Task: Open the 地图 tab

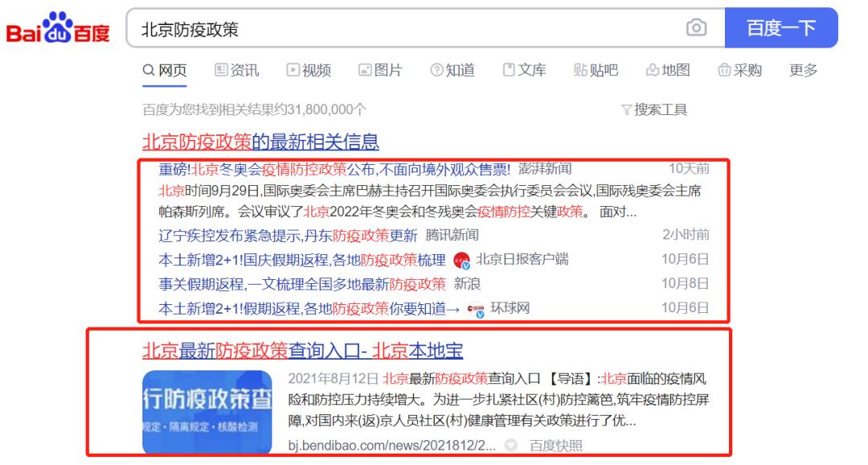Action: (x=668, y=70)
